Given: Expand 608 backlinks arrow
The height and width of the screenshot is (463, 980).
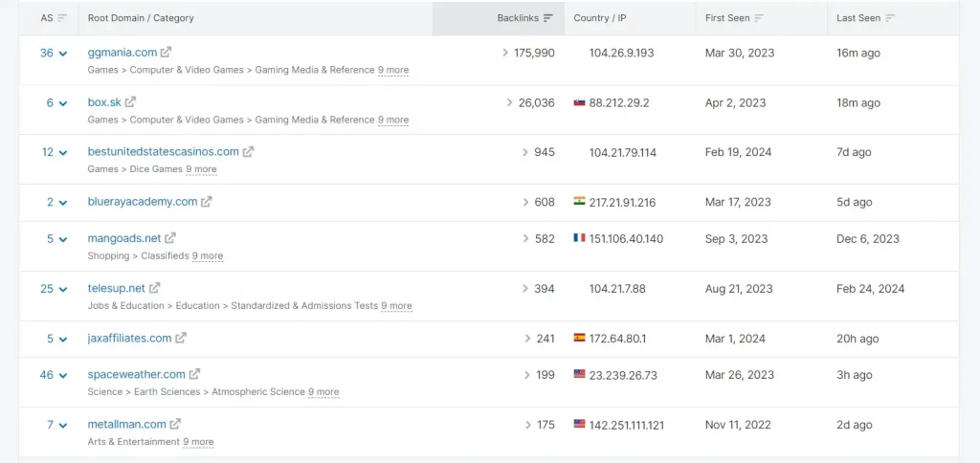Looking at the screenshot, I should tap(525, 202).
